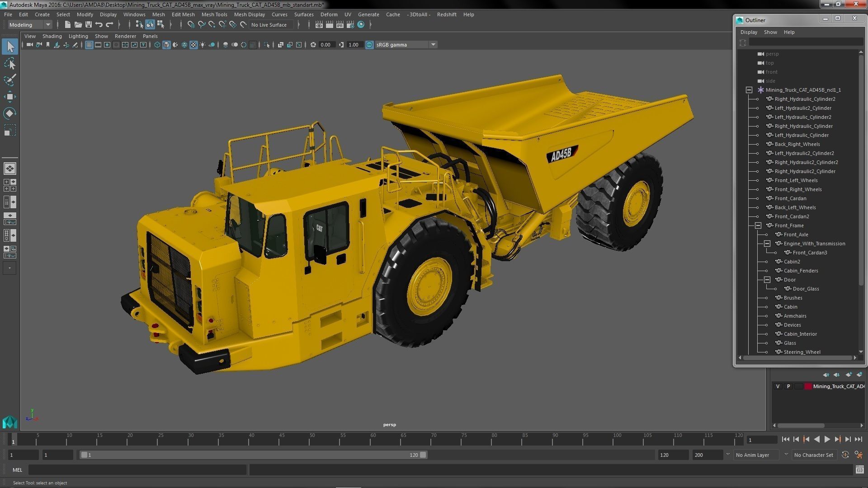The image size is (868, 488).
Task: Click the MEL script type label
Action: pos(17,470)
